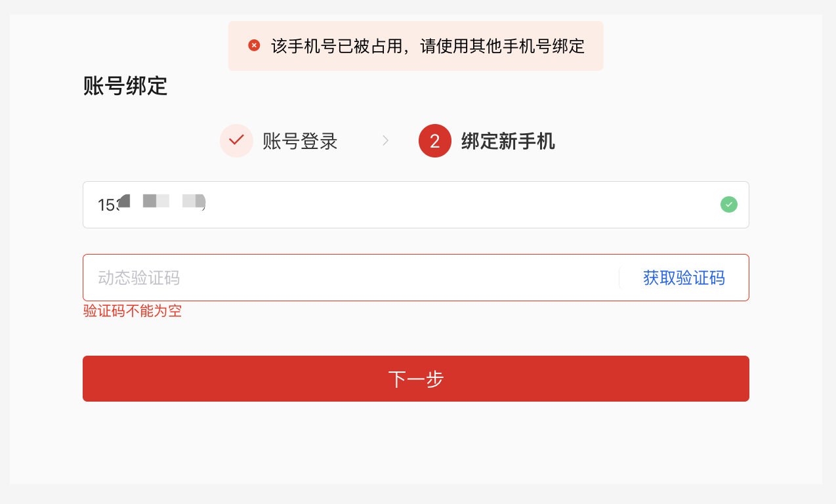This screenshot has height=504, width=836.
Task: Click the chevron arrow between the steps
Action: point(386,140)
